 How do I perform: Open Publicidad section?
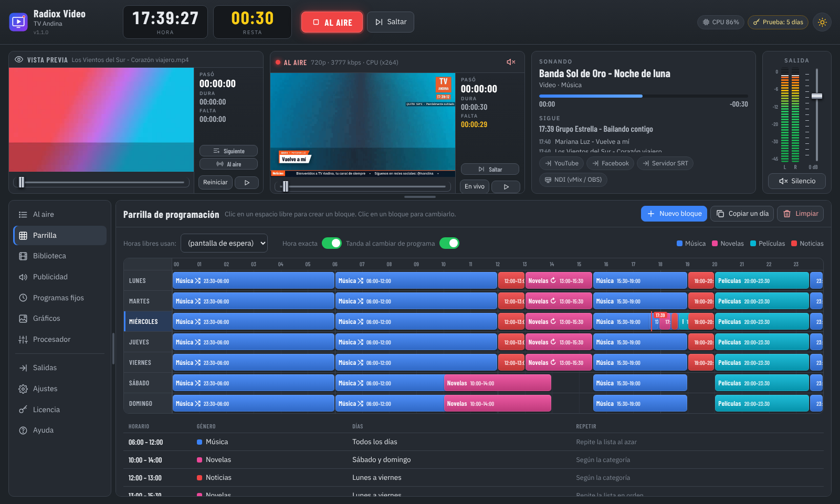click(60, 277)
